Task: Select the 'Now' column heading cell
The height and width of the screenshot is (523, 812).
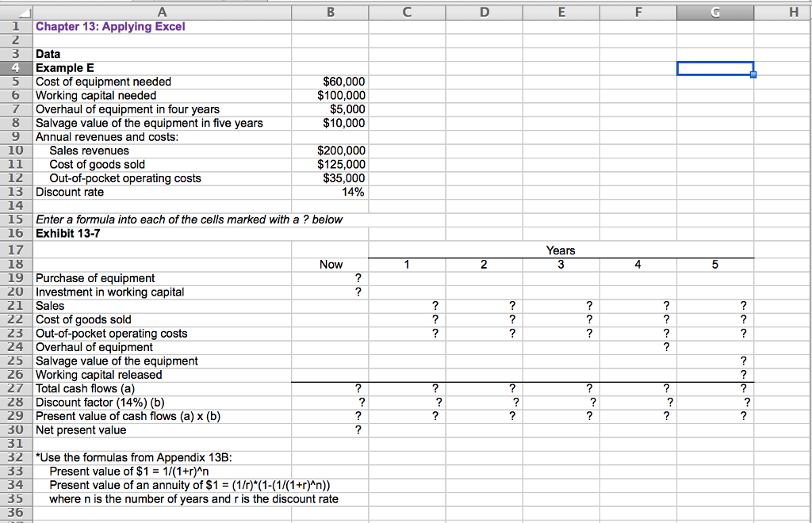Action: click(x=331, y=265)
